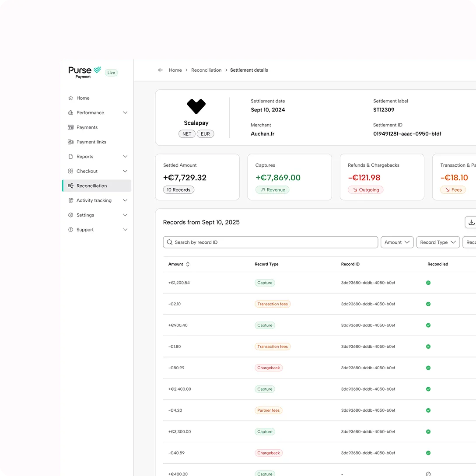Open the Record Type filter dropdown
Image resolution: width=476 pixels, height=476 pixels.
[438, 242]
